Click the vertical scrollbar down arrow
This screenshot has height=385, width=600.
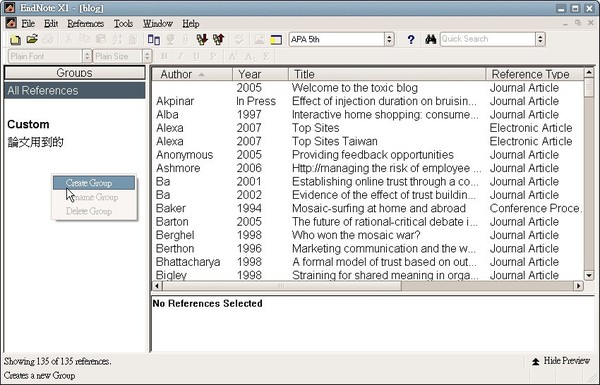589,275
